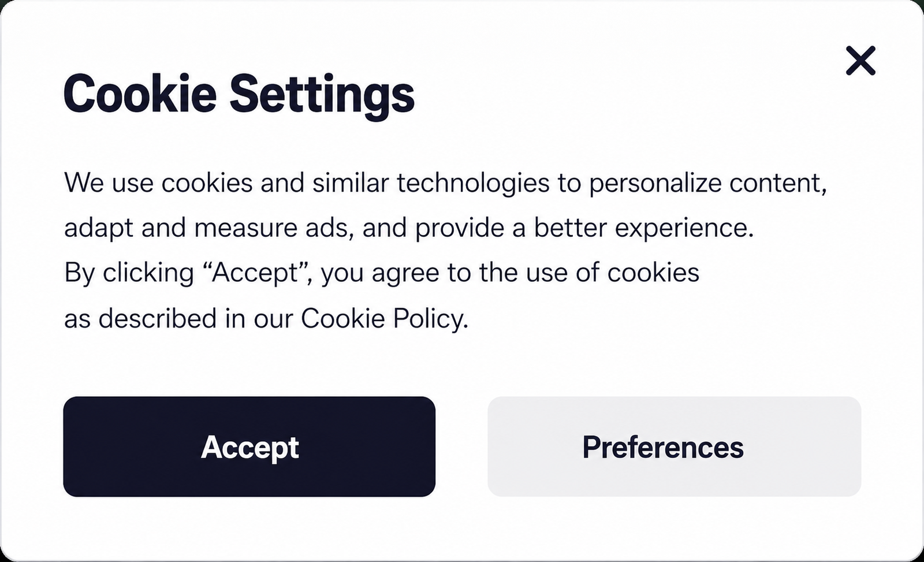
Task: Click the "By clicking" sentence line
Action: pyautogui.click(x=382, y=273)
